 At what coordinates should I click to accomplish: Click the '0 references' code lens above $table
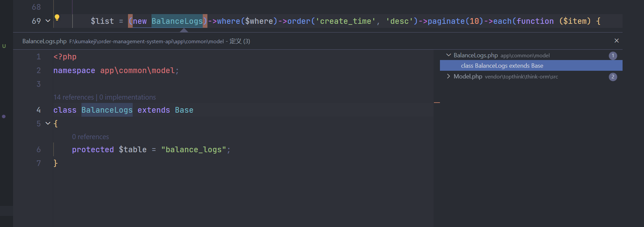click(x=90, y=137)
